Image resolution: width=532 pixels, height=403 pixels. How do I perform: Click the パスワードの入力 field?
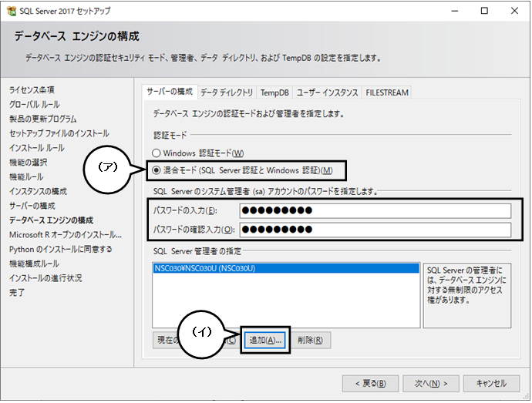pyautogui.click(x=375, y=210)
